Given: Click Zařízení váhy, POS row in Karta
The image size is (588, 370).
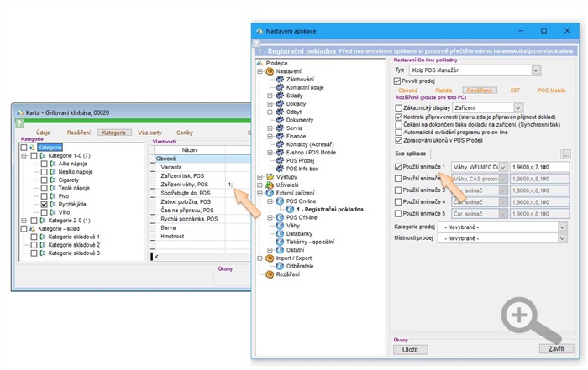Looking at the screenshot, I should (202, 185).
